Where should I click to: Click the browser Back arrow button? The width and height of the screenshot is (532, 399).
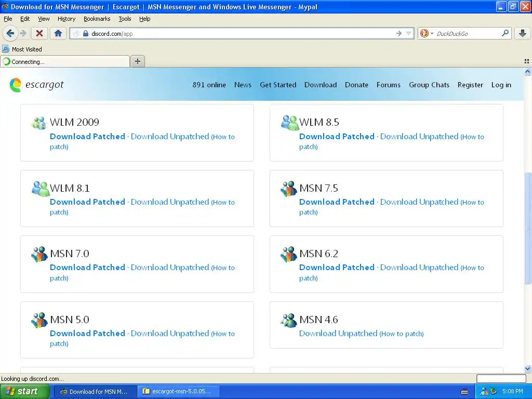[x=10, y=33]
